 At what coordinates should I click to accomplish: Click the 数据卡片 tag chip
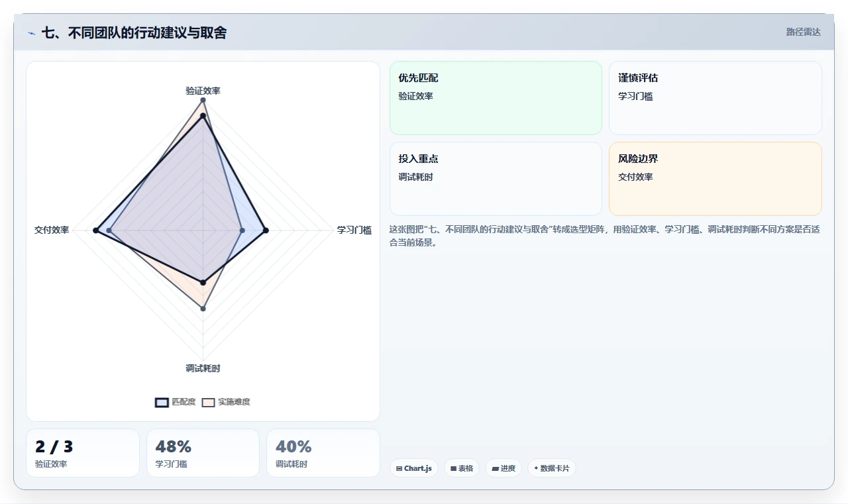click(x=551, y=468)
